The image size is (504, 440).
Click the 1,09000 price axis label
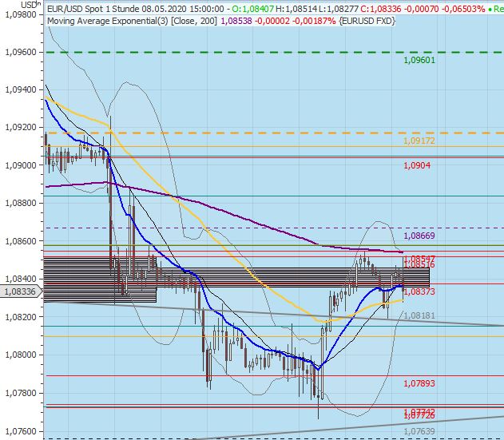click(21, 165)
